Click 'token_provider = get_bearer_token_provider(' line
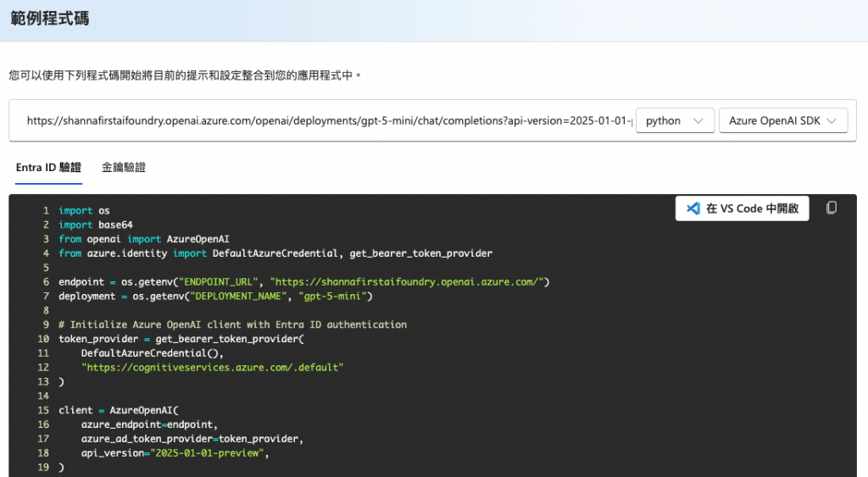The height and width of the screenshot is (477, 868). (181, 339)
